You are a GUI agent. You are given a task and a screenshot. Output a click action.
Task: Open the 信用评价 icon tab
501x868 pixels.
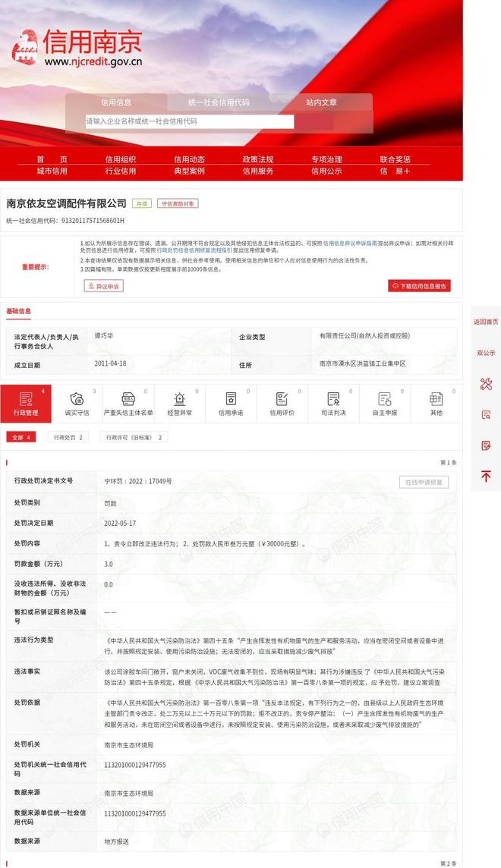pyautogui.click(x=282, y=404)
